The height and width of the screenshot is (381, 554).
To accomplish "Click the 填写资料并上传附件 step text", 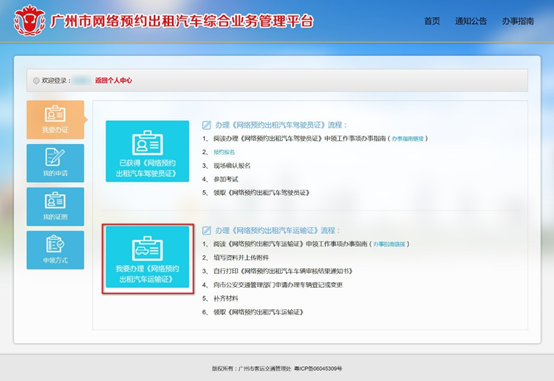I will coord(241,258).
